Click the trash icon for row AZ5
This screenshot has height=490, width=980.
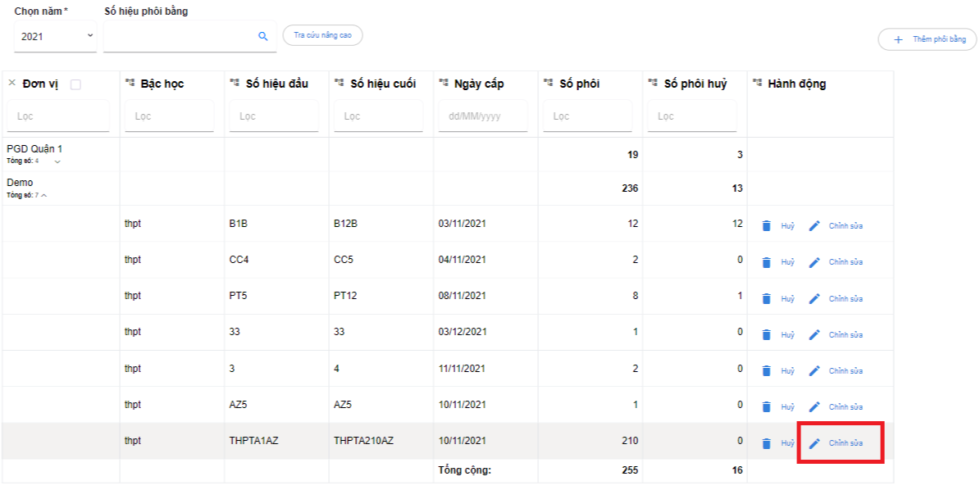point(766,407)
